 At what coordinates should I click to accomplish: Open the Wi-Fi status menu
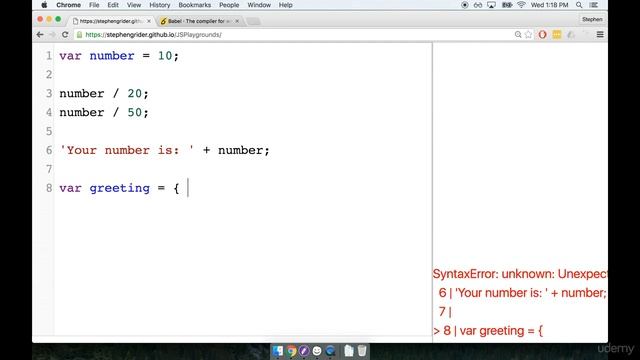[x=521, y=5]
